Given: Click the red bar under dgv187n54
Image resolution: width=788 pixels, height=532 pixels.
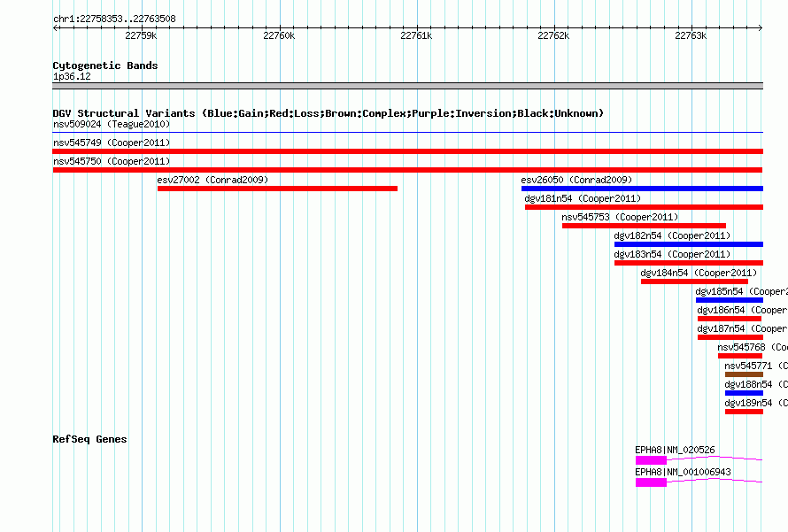Looking at the screenshot, I should tap(730, 337).
